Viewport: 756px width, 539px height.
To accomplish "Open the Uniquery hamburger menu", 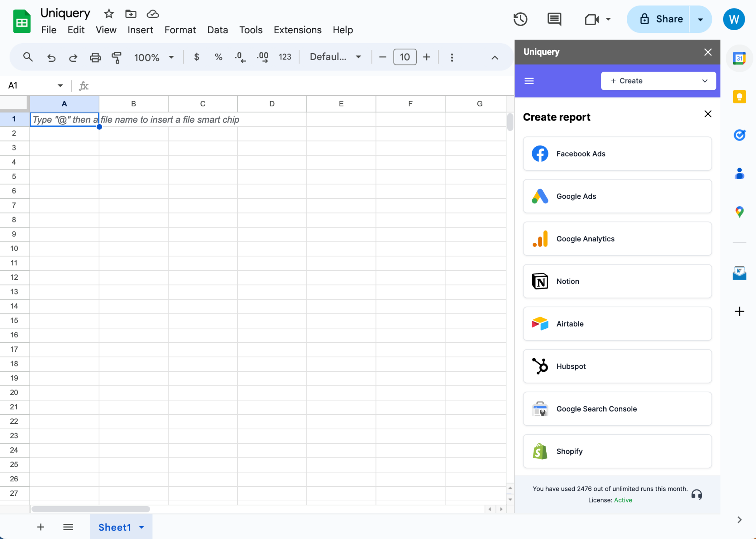I will [529, 81].
